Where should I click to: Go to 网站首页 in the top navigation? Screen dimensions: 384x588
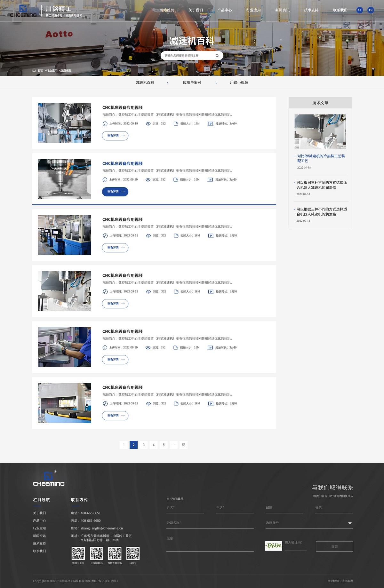point(167,10)
